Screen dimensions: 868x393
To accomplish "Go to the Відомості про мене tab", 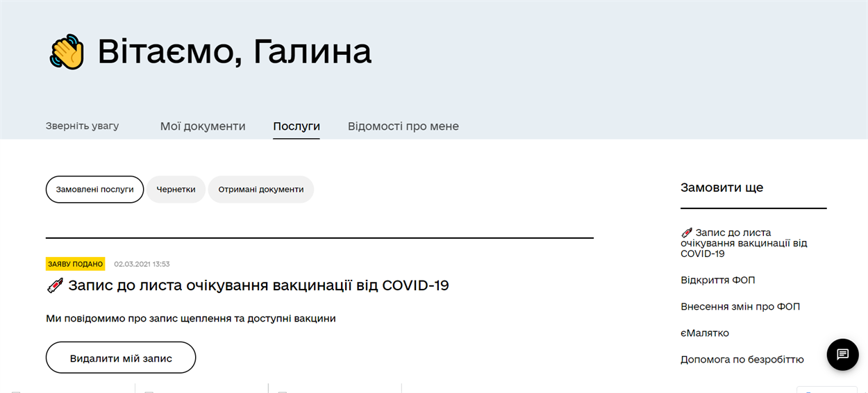I will (403, 126).
